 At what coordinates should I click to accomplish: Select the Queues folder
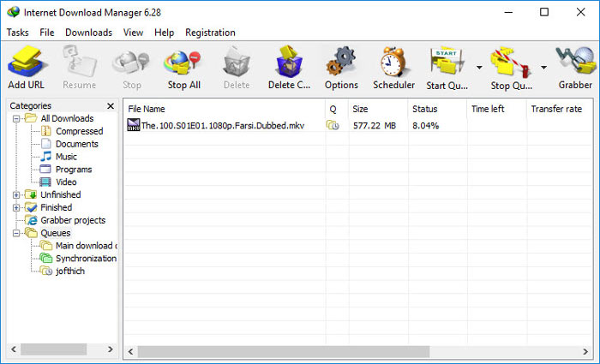click(56, 233)
